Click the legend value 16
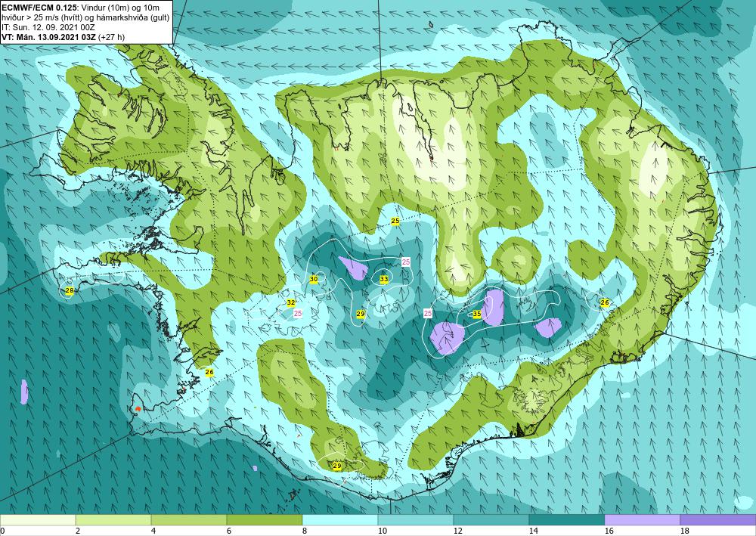The image size is (756, 536). pyautogui.click(x=609, y=531)
